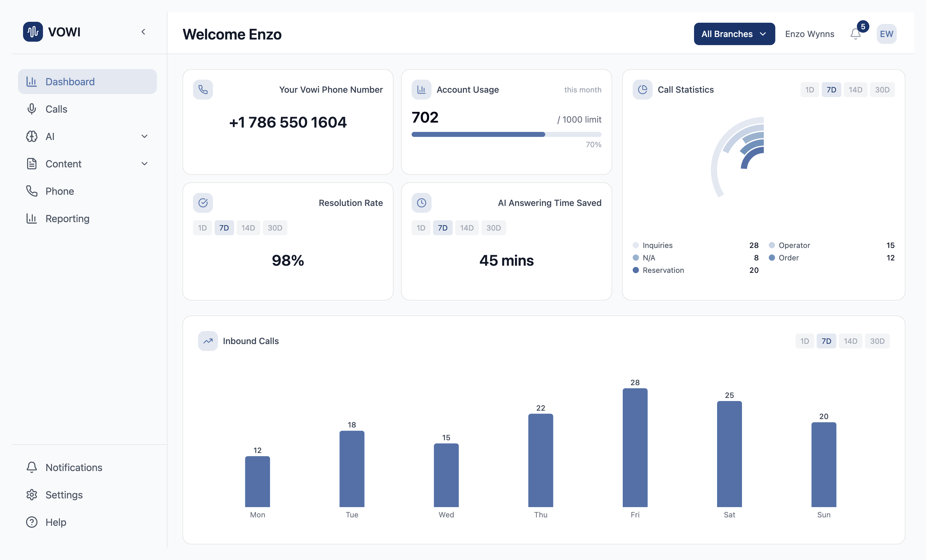Click the Inbound Calls trend icon
Screen dimensions: 926x560
(207, 341)
